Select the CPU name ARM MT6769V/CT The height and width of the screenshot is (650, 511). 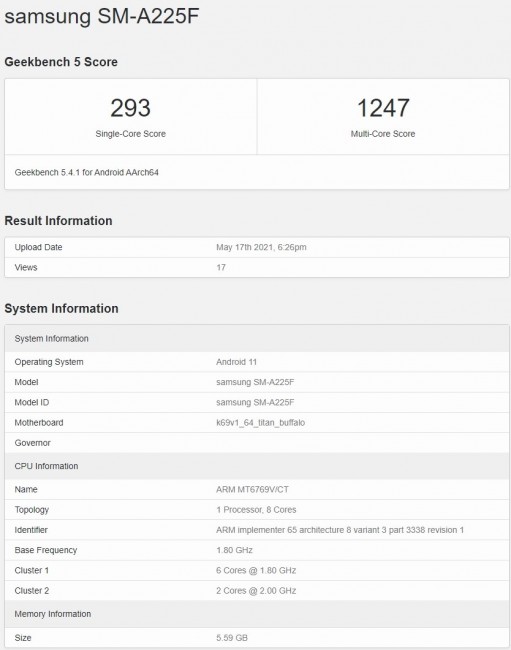[x=252, y=490]
